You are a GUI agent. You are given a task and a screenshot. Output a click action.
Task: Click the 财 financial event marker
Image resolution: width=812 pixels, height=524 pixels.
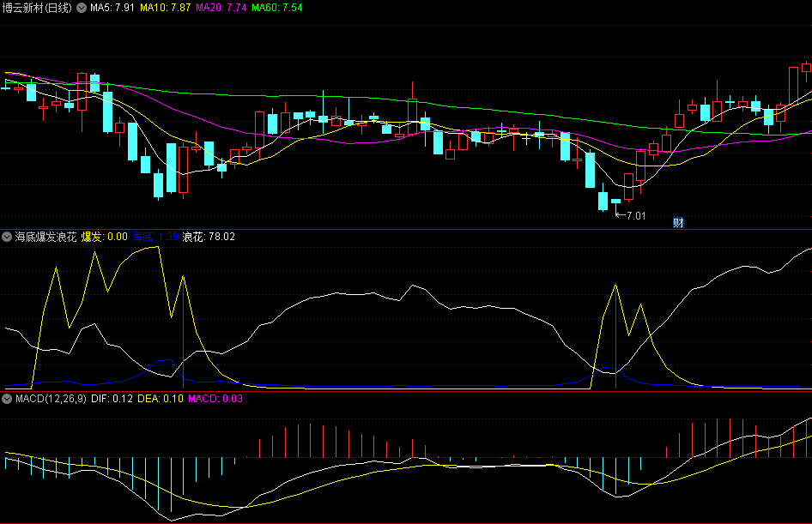pos(678,222)
